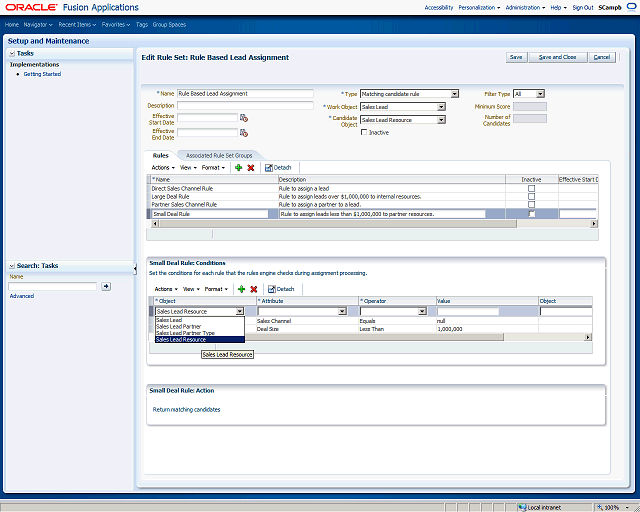Open the condition Operator dropdown
This screenshot has width=640, height=512.
(422, 312)
